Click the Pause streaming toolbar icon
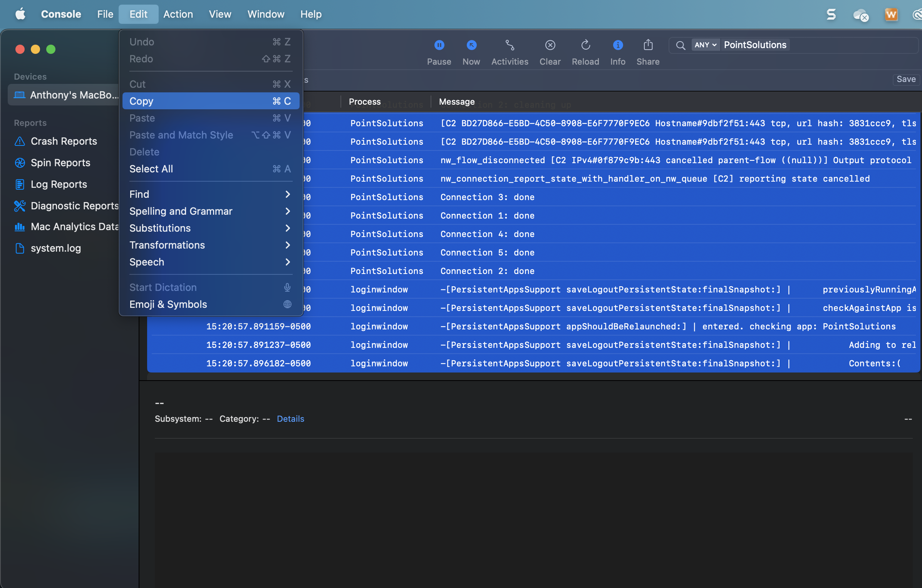 click(x=439, y=45)
